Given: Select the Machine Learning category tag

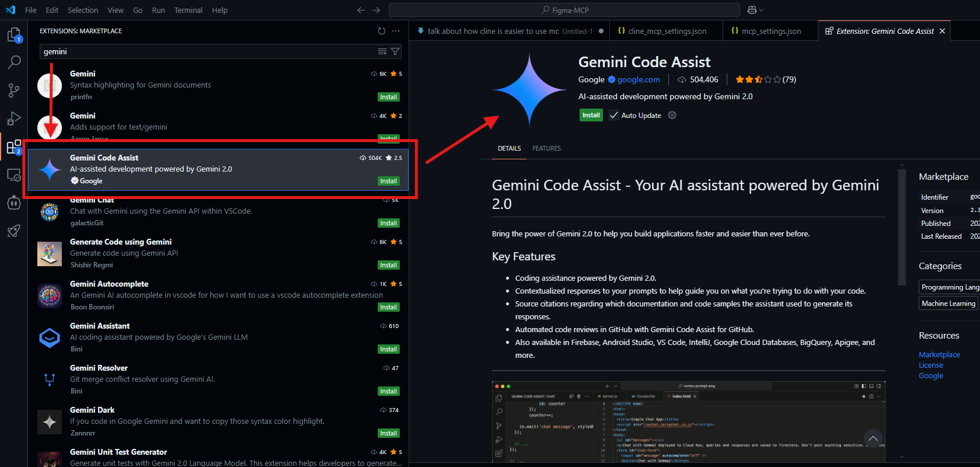Looking at the screenshot, I should 948,303.
